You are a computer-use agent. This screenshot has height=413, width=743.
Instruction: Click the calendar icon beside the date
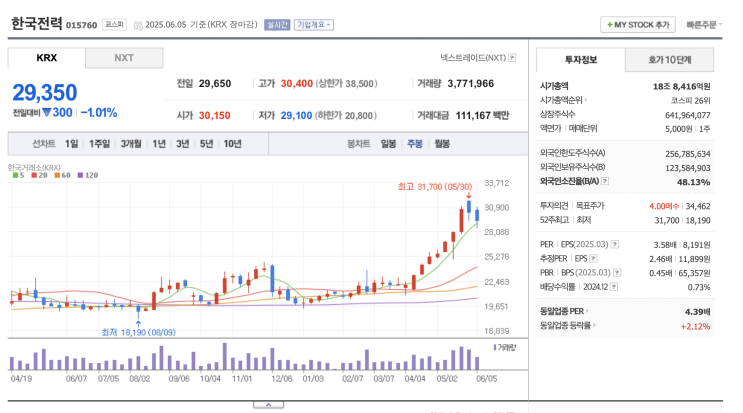click(x=138, y=26)
